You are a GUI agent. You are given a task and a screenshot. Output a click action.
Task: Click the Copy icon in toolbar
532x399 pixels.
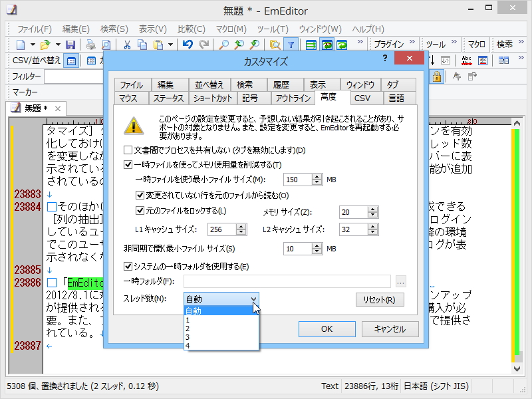click(142, 45)
